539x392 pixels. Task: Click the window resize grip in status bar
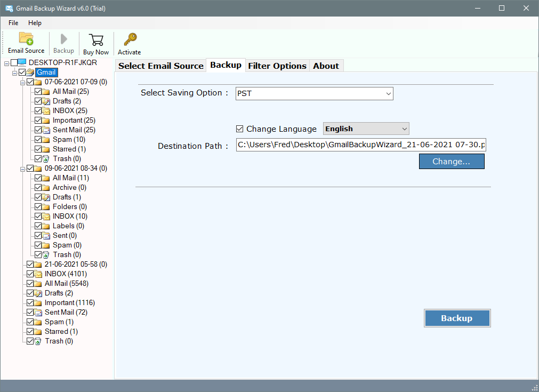tap(535, 388)
